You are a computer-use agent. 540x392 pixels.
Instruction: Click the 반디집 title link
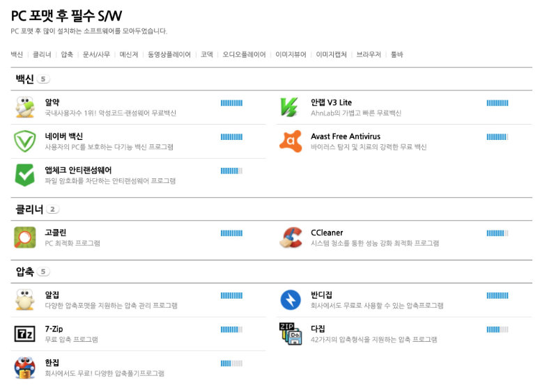pos(322,295)
